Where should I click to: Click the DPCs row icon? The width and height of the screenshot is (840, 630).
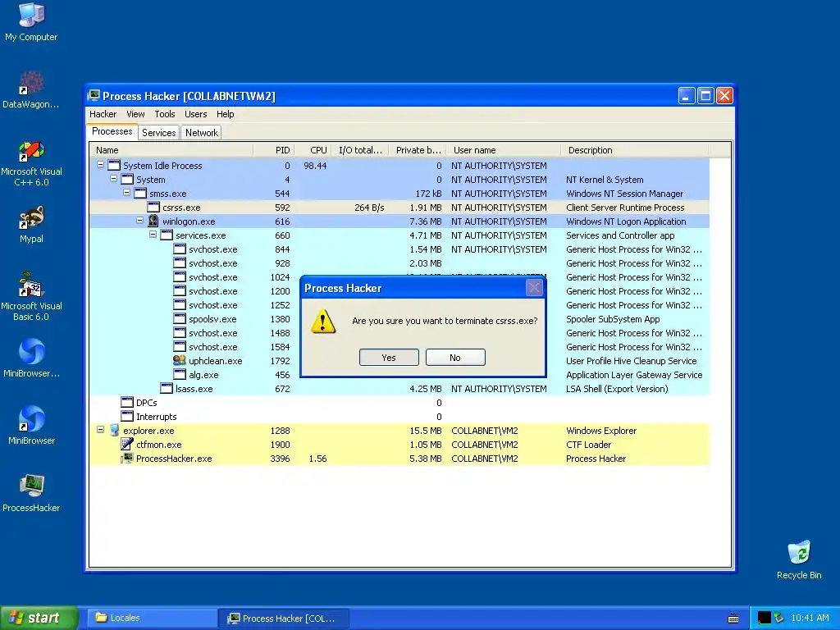point(127,402)
